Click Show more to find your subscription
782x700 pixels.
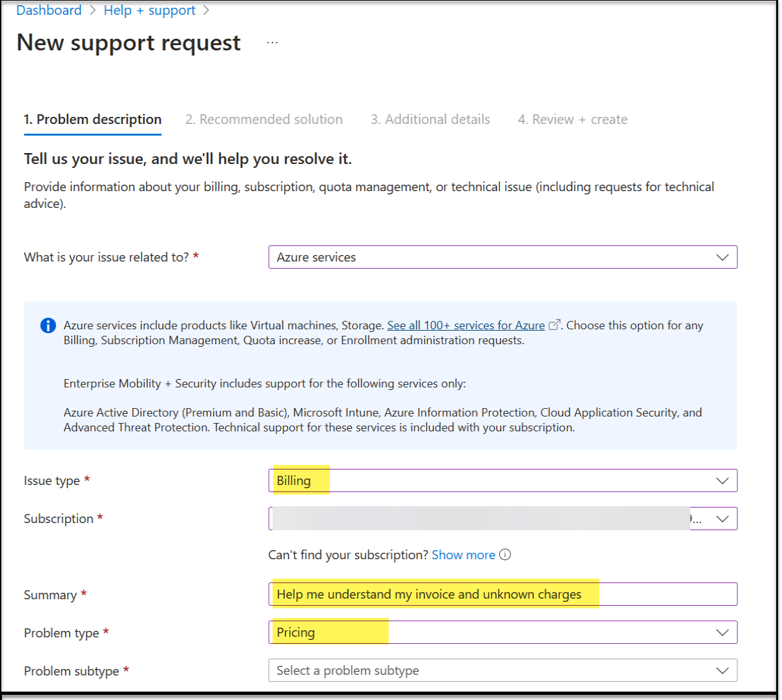click(463, 555)
